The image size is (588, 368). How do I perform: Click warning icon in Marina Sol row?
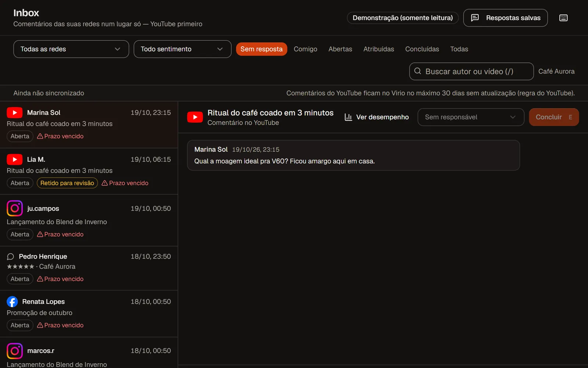click(x=40, y=136)
